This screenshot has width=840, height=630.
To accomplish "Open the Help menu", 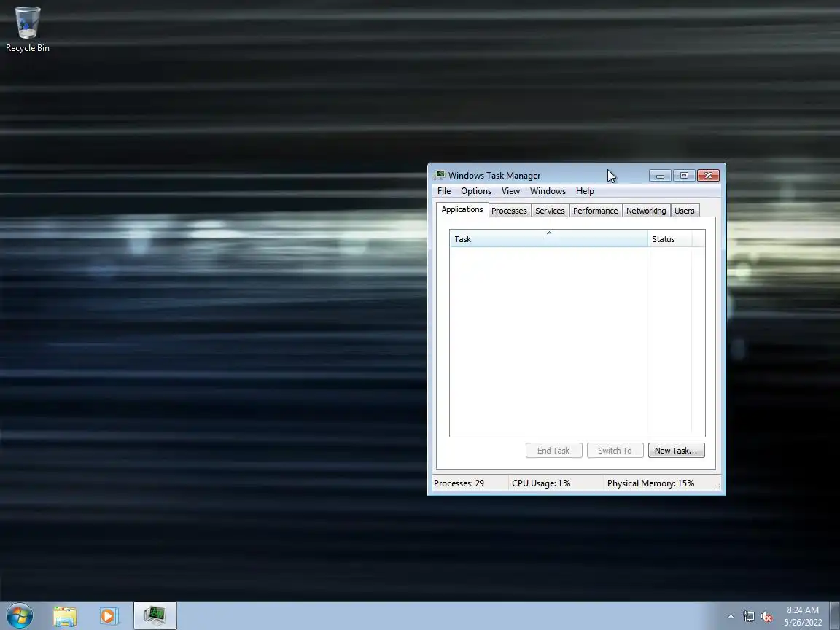I will (x=585, y=191).
